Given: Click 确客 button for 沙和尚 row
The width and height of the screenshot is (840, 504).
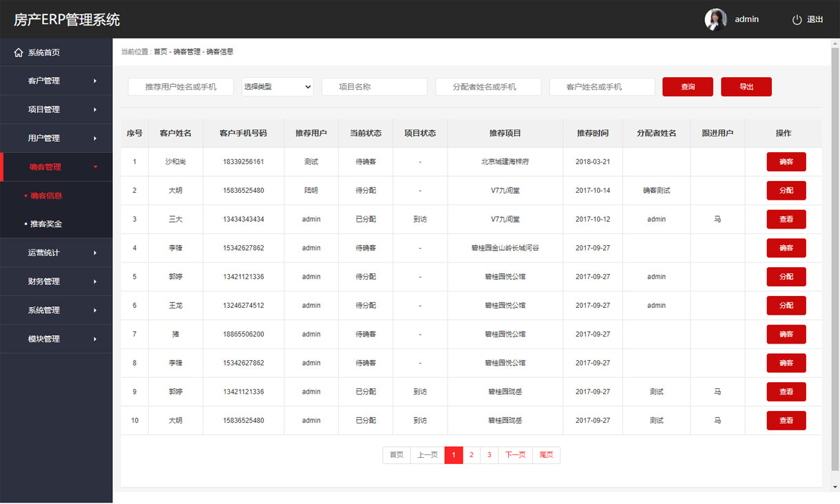Looking at the screenshot, I should click(786, 162).
